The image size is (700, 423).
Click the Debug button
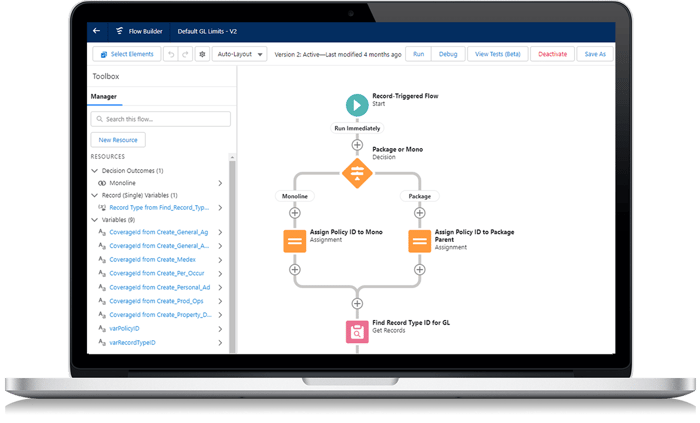tap(448, 54)
